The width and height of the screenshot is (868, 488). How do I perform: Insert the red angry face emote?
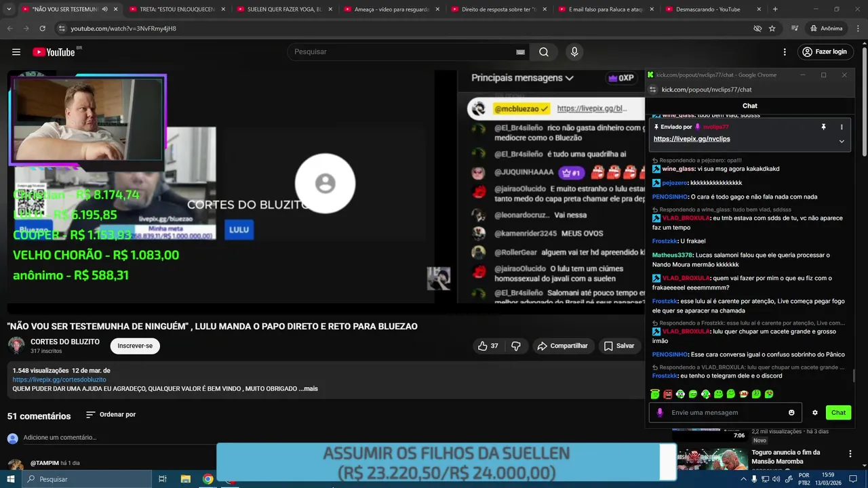click(667, 394)
